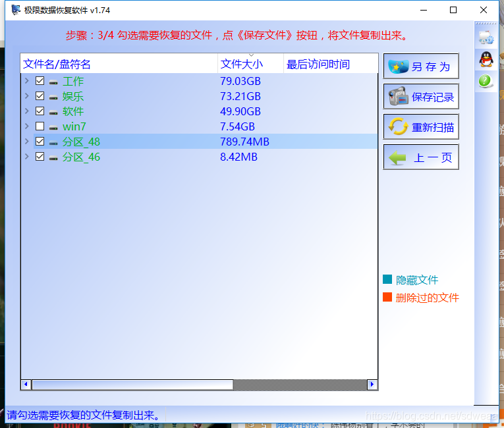Click the 删除过的文件 legend label

[x=427, y=298]
